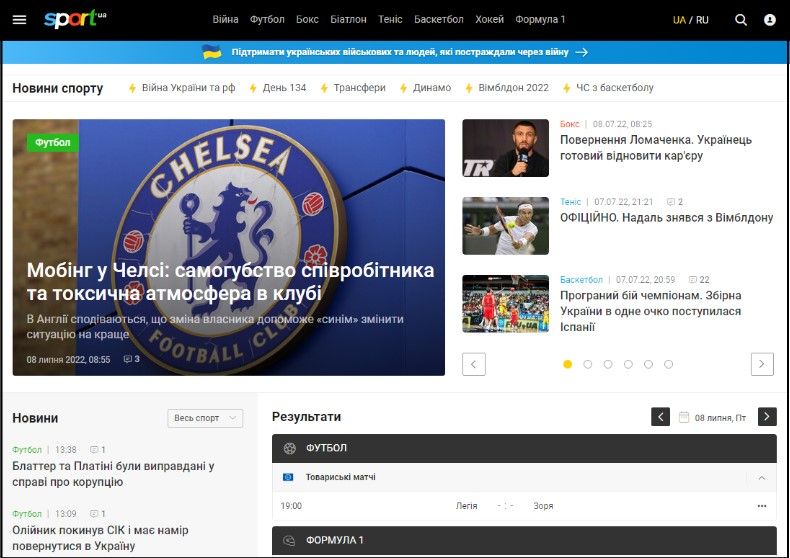Viewport: 790px width, 558px height.
Task: Open the День 134 topic link
Action: [284, 88]
